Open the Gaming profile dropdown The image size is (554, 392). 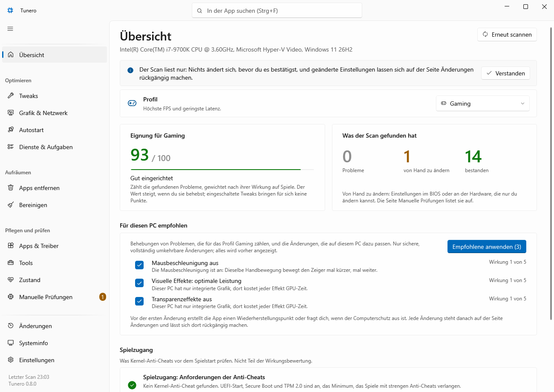tap(482, 104)
